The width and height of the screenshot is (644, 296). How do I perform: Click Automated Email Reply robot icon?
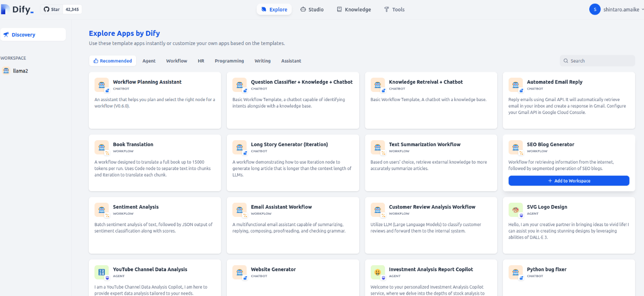[516, 85]
